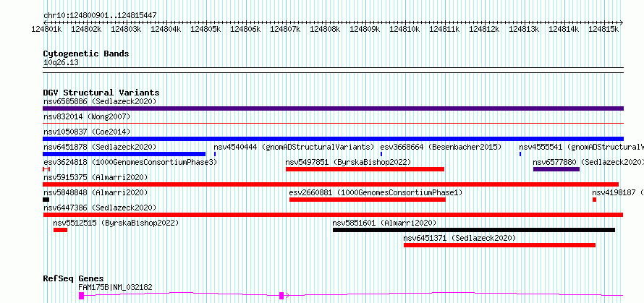Image resolution: width=644 pixels, height=303 pixels.
Task: Click the 124807k ruler tick label
Action: 285,29
